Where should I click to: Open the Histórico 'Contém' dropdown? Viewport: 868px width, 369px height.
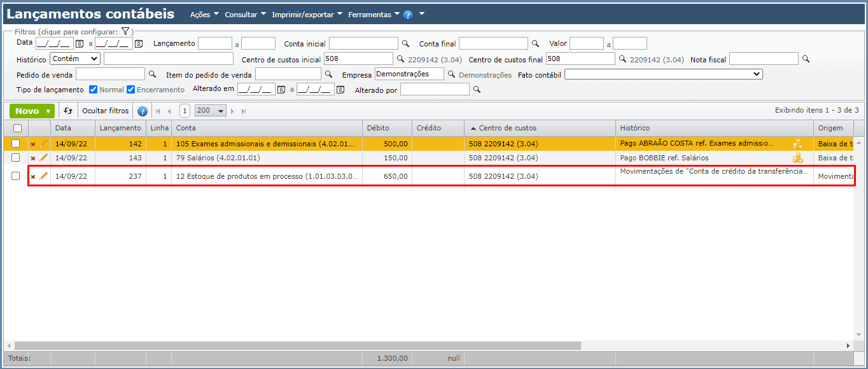point(75,59)
